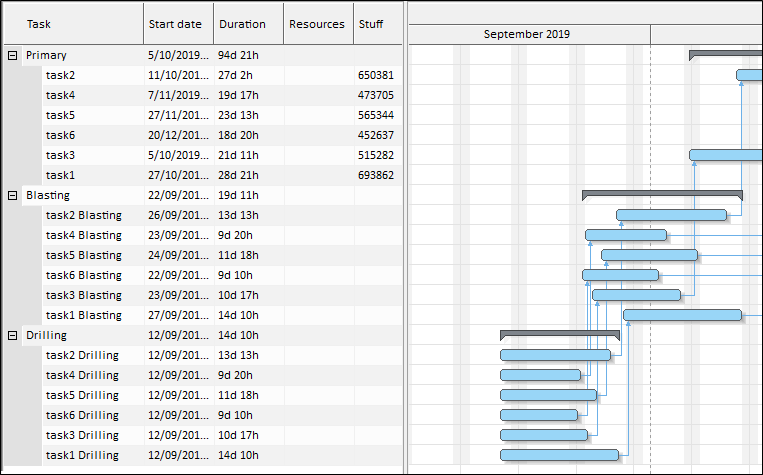Click the task5 Drilling Gantt bar
Screen dimensions: 763x475
coord(548,395)
